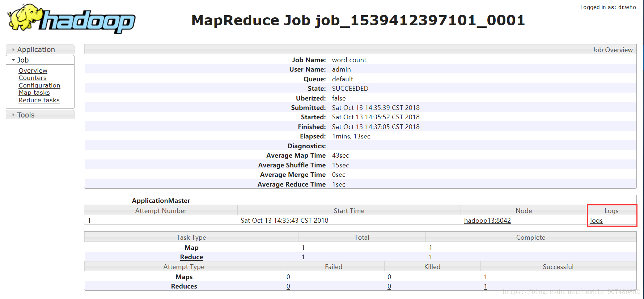Collapse the Job sidebar section
The height and width of the screenshot is (299, 644).
[40, 60]
